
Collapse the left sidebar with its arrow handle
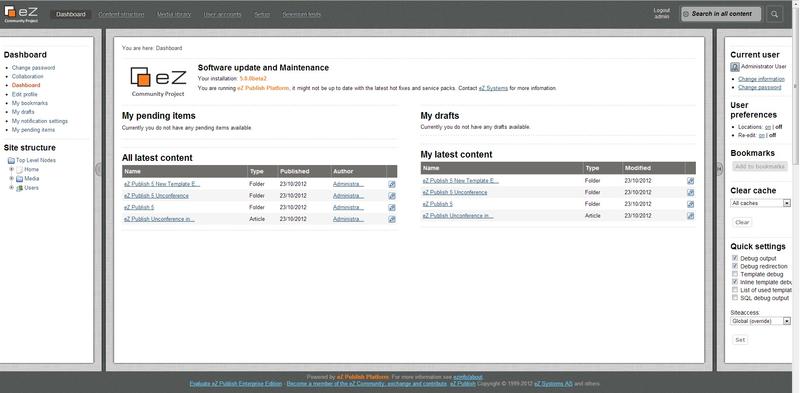(98, 169)
